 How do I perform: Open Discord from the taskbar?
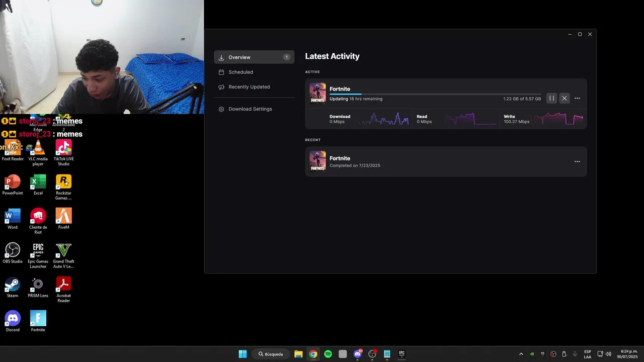(x=358, y=354)
